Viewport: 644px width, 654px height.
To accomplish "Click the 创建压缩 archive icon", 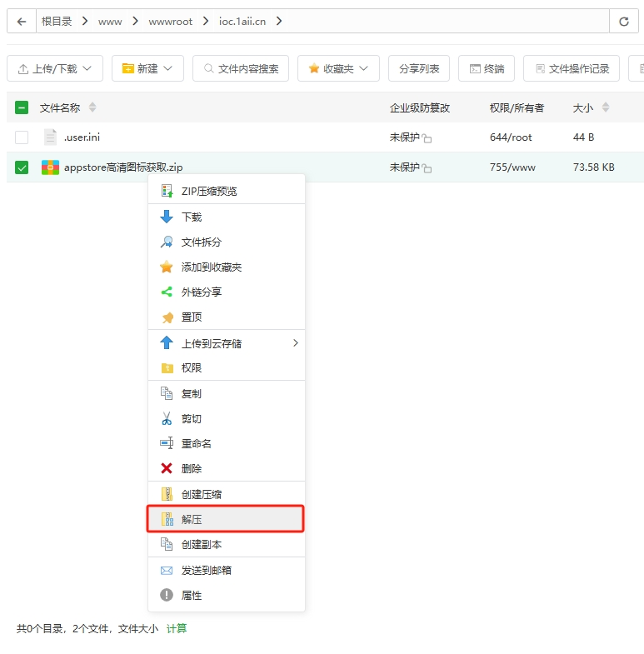I will tap(167, 494).
